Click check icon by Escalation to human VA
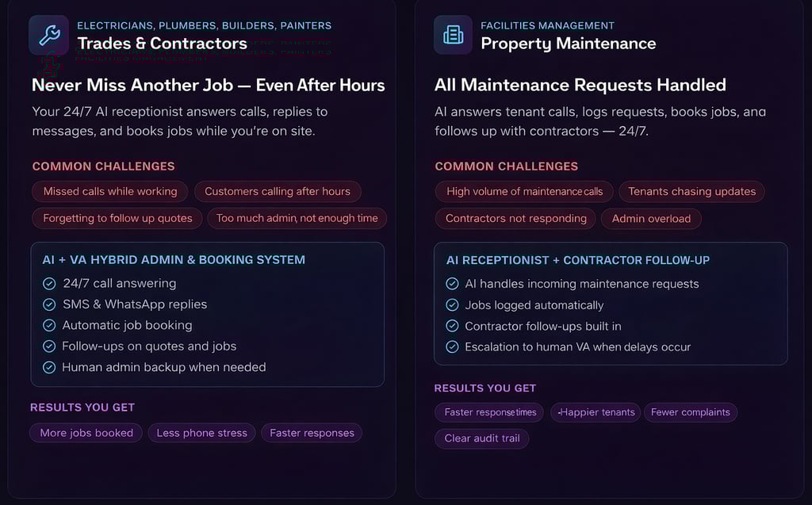 [452, 347]
